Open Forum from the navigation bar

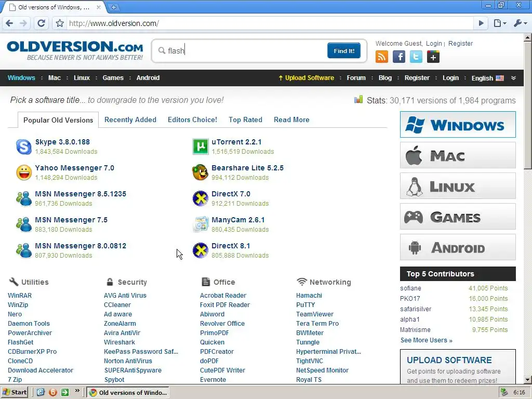coord(356,78)
